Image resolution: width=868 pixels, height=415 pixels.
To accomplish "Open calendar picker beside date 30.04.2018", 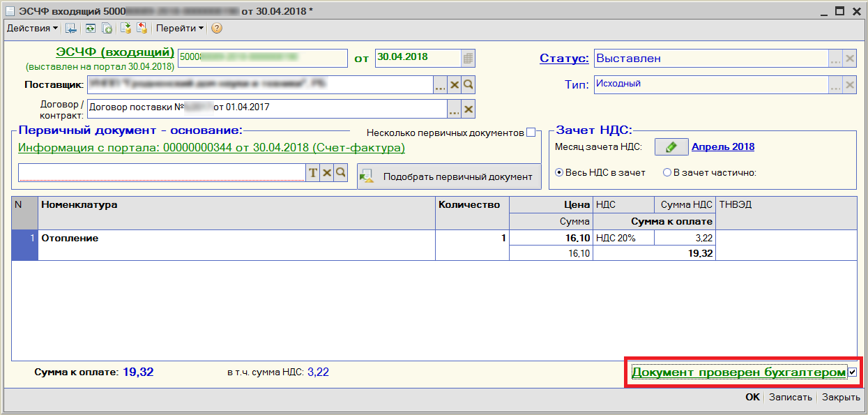I will 469,58.
